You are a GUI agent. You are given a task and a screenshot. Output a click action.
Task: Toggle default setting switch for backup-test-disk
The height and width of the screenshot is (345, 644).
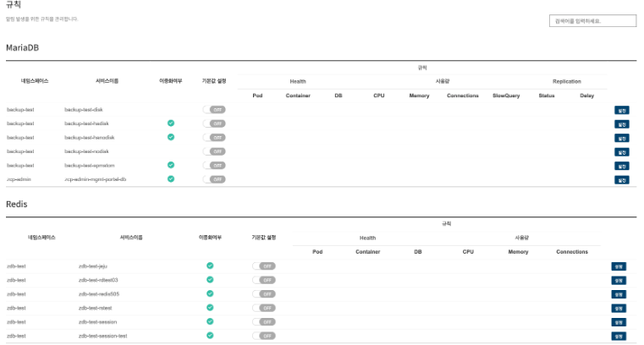[214, 110]
